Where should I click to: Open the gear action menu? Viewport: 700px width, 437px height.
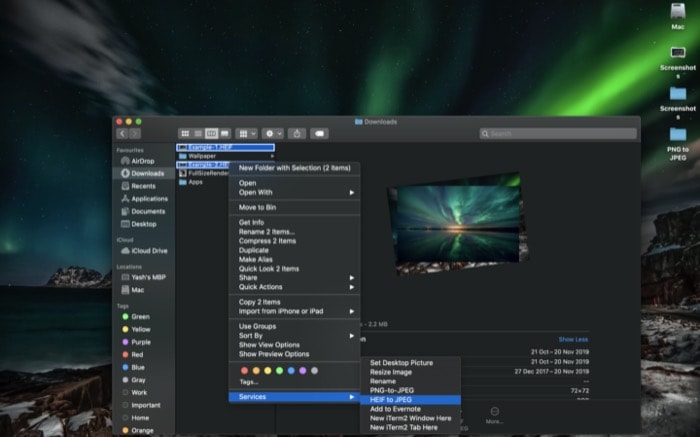(x=273, y=133)
